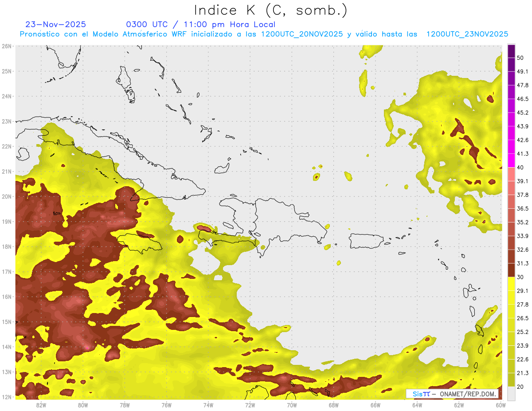
Task: Pick the olive swatch between 20 and 21.3
Action: (x=511, y=380)
